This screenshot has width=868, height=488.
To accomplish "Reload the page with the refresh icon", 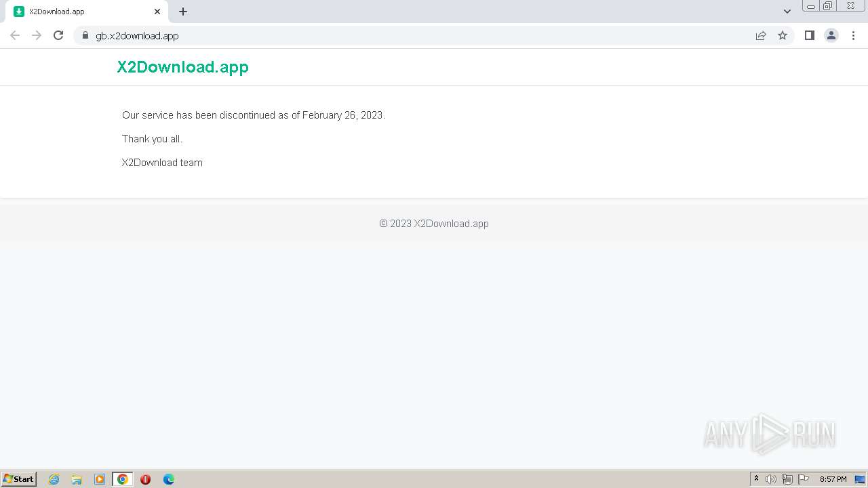I will coord(58,35).
